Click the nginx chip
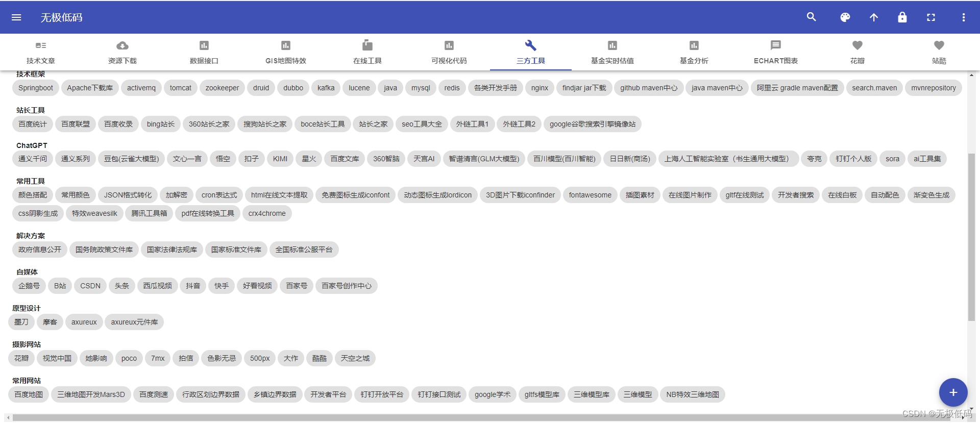The width and height of the screenshot is (980, 423). [x=540, y=88]
